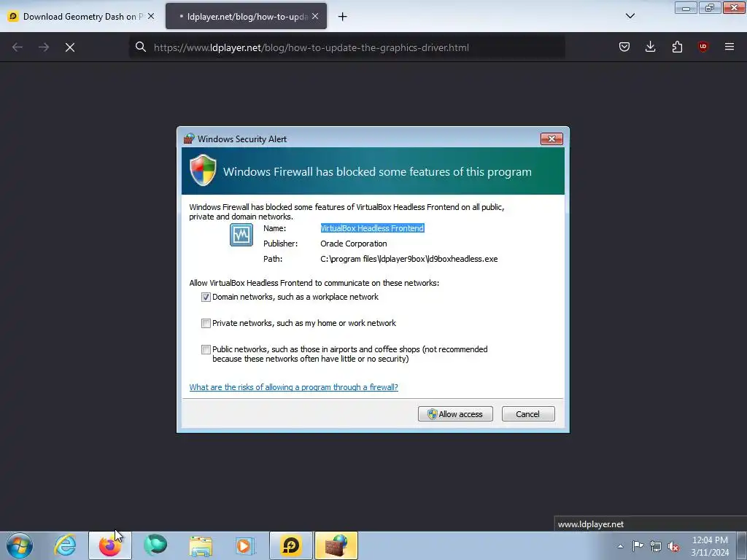Image resolution: width=747 pixels, height=560 pixels.
Task: Open the extensions menu
Action: coord(677,47)
